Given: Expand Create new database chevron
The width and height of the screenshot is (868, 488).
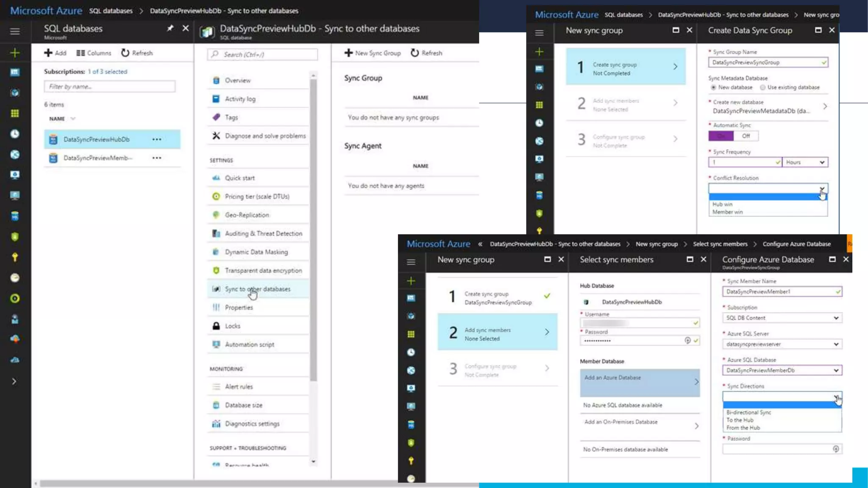Looking at the screenshot, I should 825,106.
